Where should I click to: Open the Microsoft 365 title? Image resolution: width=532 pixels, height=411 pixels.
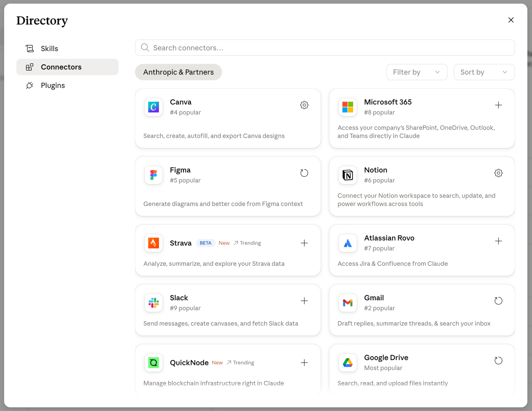[388, 102]
